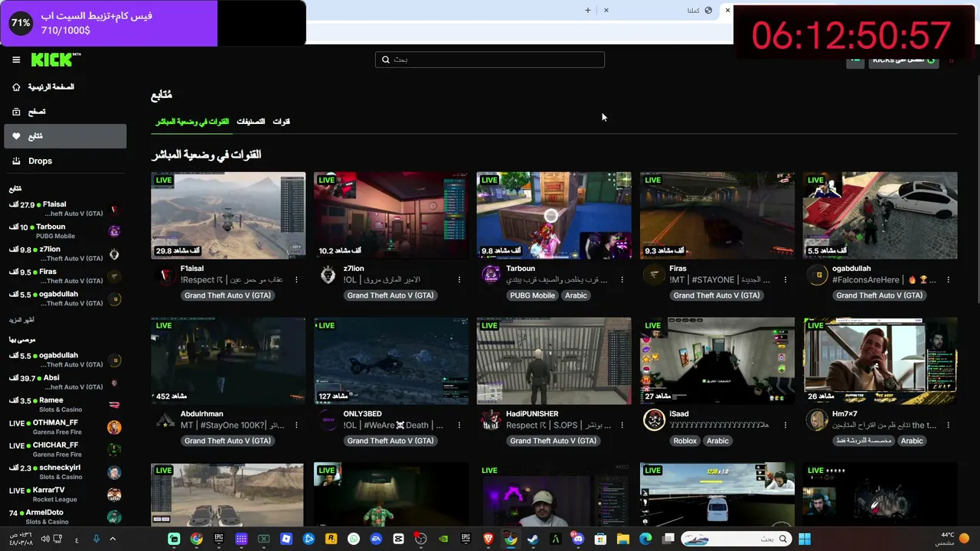This screenshot has width=980, height=551.
Task: Click Roblox tag under iSaad's stream
Action: coord(685,441)
